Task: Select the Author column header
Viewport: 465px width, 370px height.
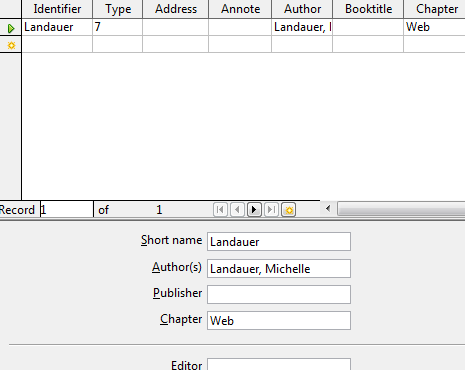Action: click(x=302, y=9)
